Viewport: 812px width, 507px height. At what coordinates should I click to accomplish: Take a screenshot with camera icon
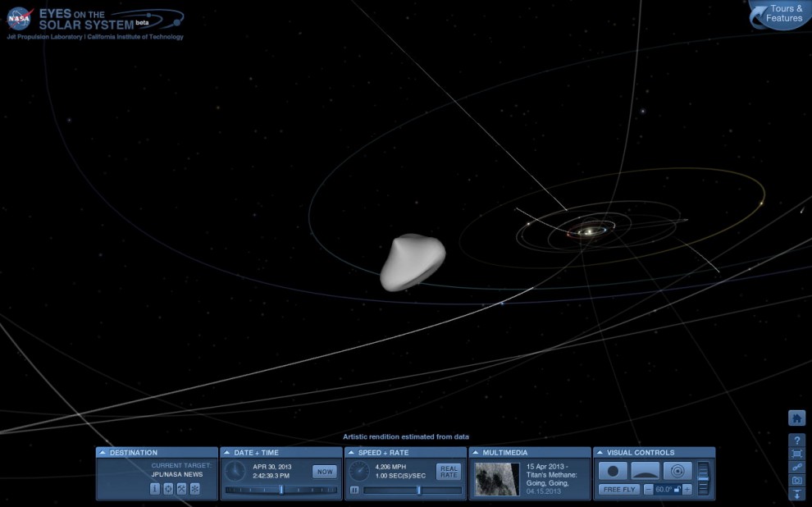click(797, 481)
